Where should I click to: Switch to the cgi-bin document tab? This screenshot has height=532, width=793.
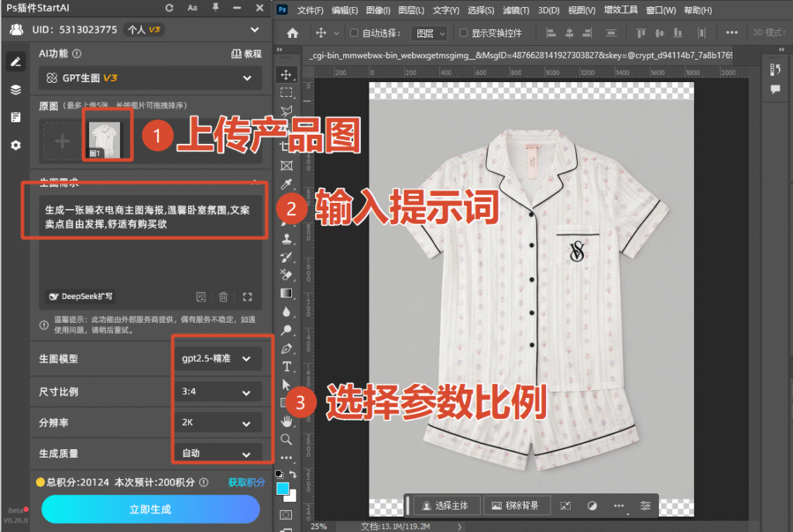[x=520, y=55]
